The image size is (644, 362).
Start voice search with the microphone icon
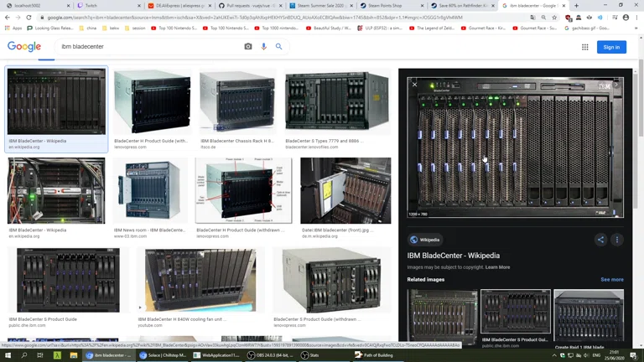point(263,47)
